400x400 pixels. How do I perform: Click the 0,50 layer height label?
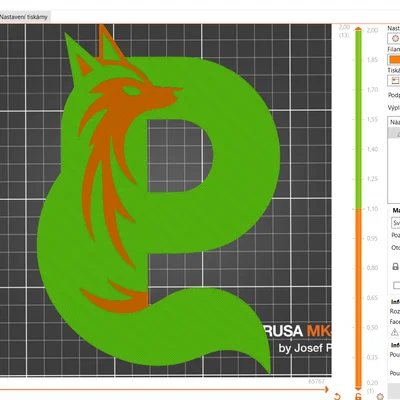coord(372,327)
